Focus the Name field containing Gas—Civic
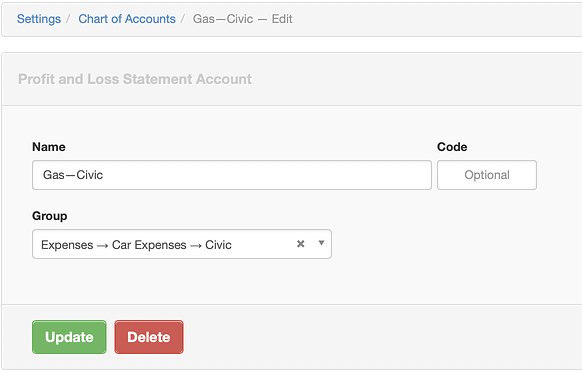 [232, 175]
